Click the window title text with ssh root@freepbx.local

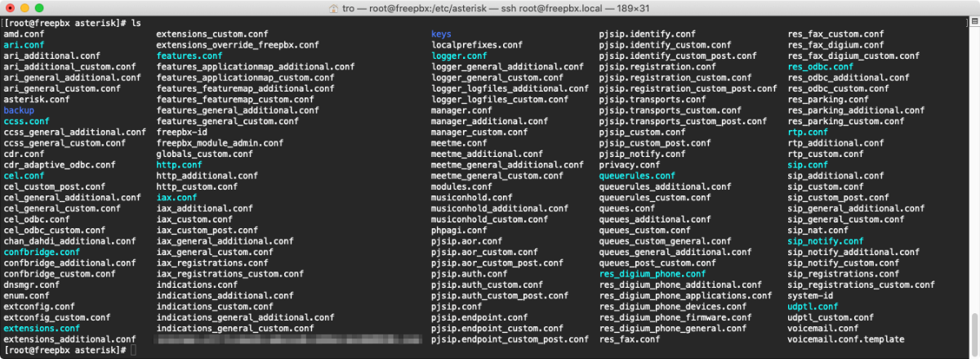(496, 8)
